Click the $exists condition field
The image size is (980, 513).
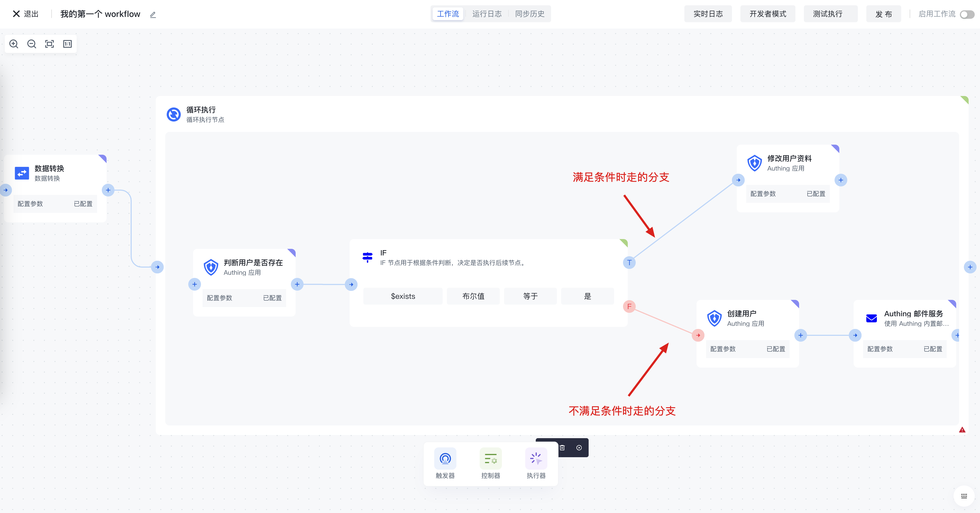tap(403, 296)
